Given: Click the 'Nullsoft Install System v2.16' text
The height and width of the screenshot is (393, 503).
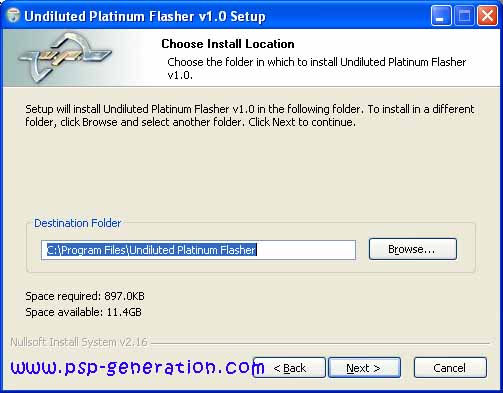Looking at the screenshot, I should tap(79, 342).
